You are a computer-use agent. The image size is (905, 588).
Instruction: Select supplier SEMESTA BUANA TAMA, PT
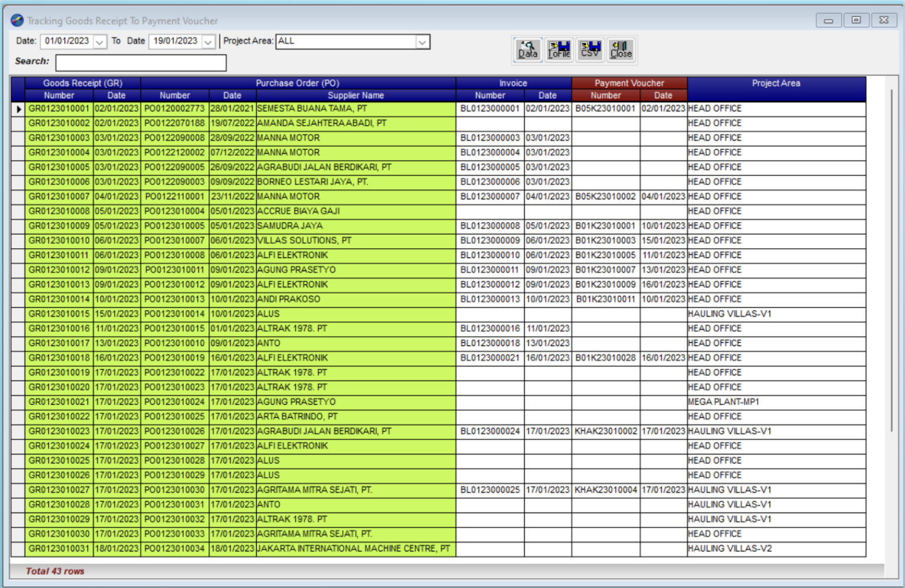[356, 108]
